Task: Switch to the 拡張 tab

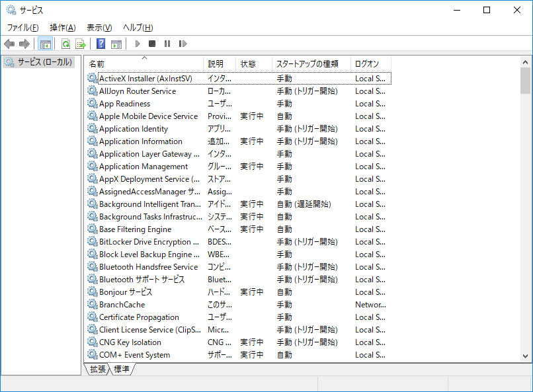Action: (x=98, y=369)
